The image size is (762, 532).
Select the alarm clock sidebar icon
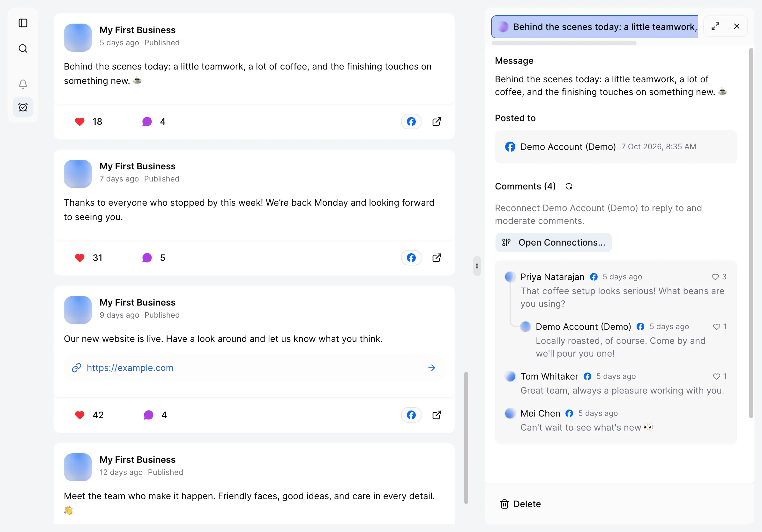click(23, 107)
